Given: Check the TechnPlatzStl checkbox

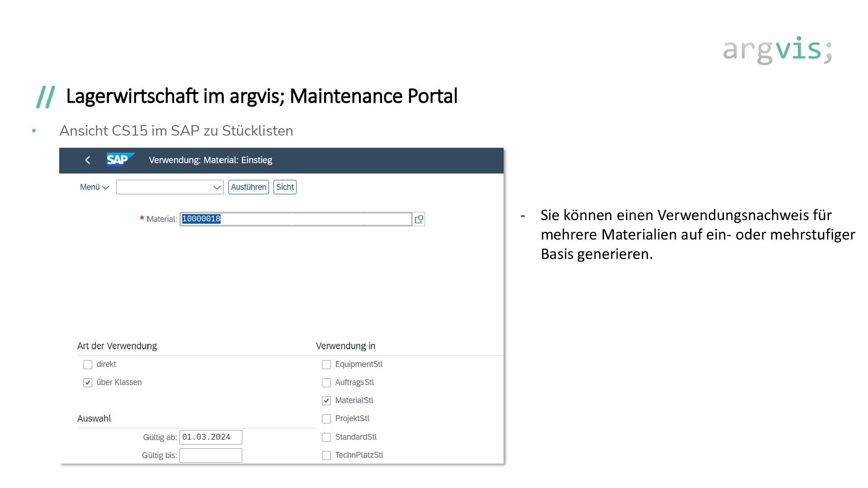Looking at the screenshot, I should (326, 455).
